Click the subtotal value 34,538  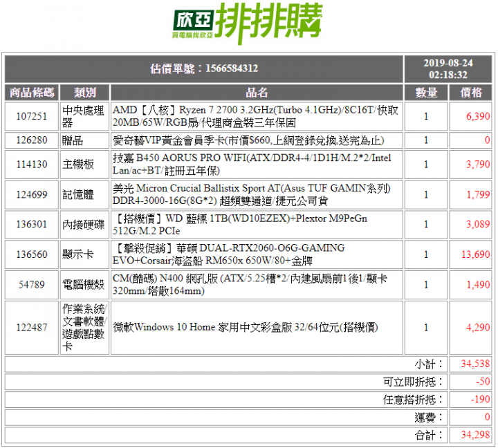476,364
